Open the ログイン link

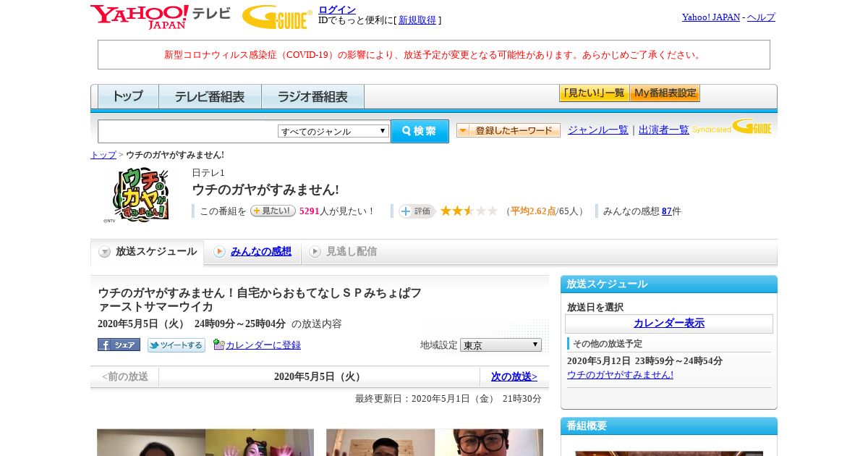337,9
